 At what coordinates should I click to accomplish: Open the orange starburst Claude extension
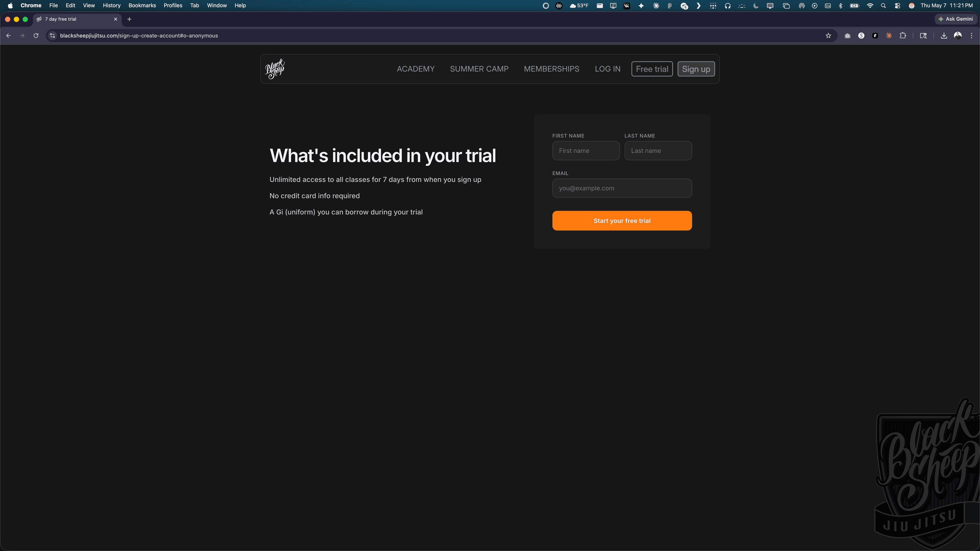[889, 36]
